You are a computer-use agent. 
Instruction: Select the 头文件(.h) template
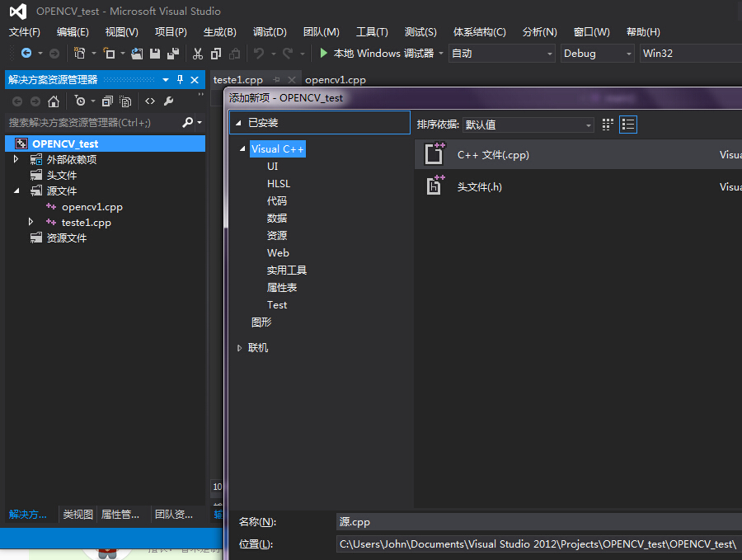[578, 186]
